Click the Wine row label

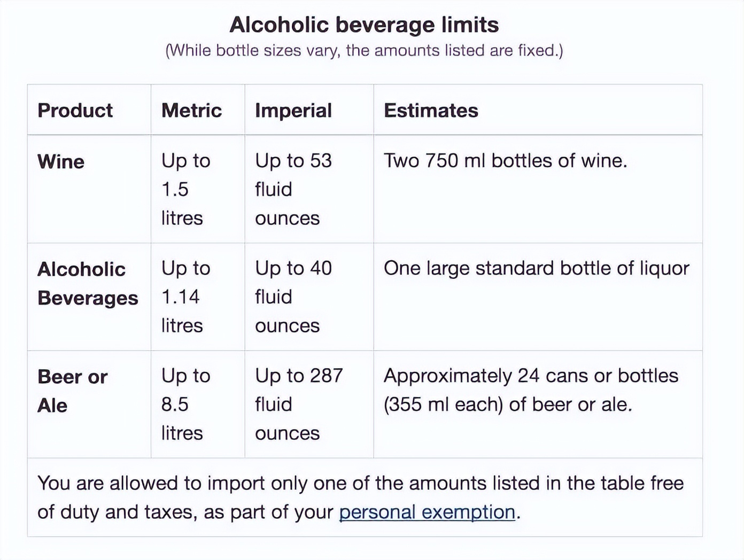pyautogui.click(x=61, y=161)
